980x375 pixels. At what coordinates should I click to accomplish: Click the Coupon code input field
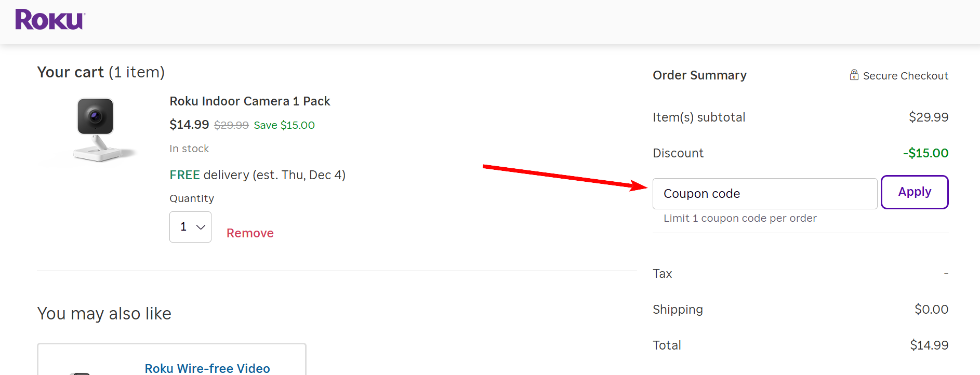point(765,193)
